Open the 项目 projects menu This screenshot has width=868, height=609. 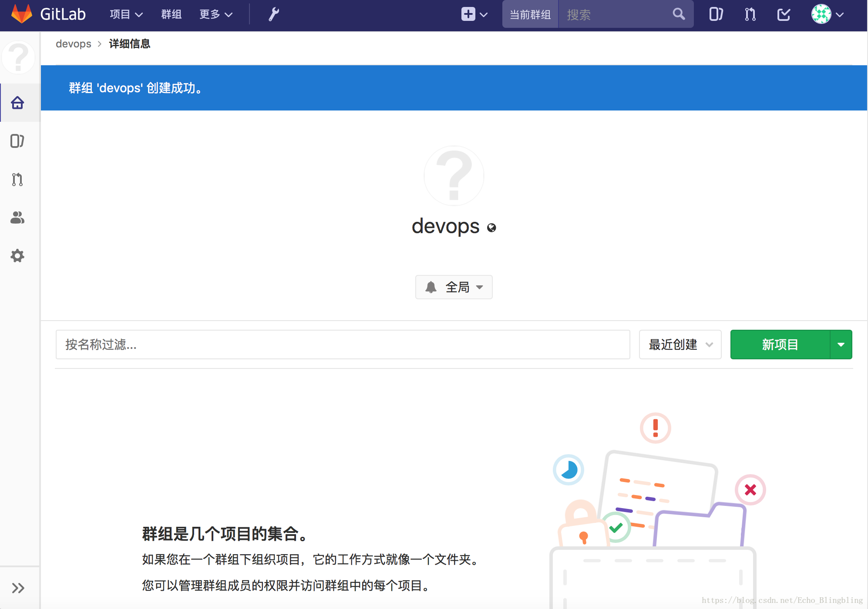(126, 14)
